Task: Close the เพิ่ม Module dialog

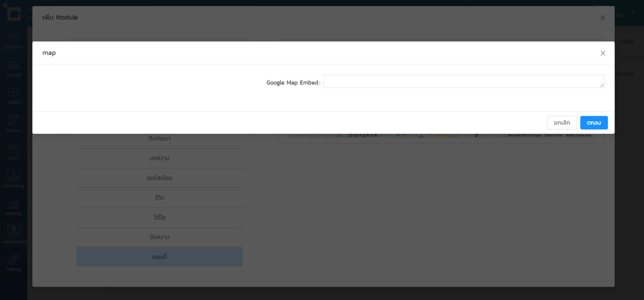Action: [603, 18]
